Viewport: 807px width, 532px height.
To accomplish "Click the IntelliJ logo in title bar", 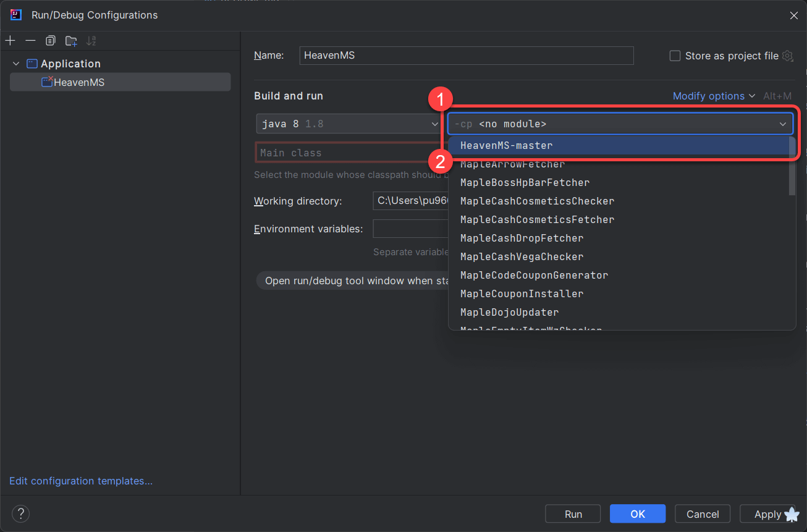I will (x=16, y=15).
